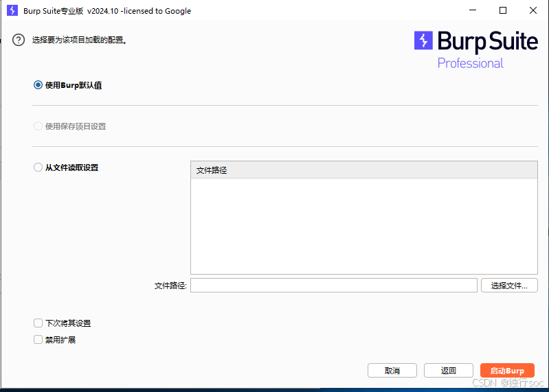
Task: Minimize the Burp Suite window
Action: [x=473, y=10]
